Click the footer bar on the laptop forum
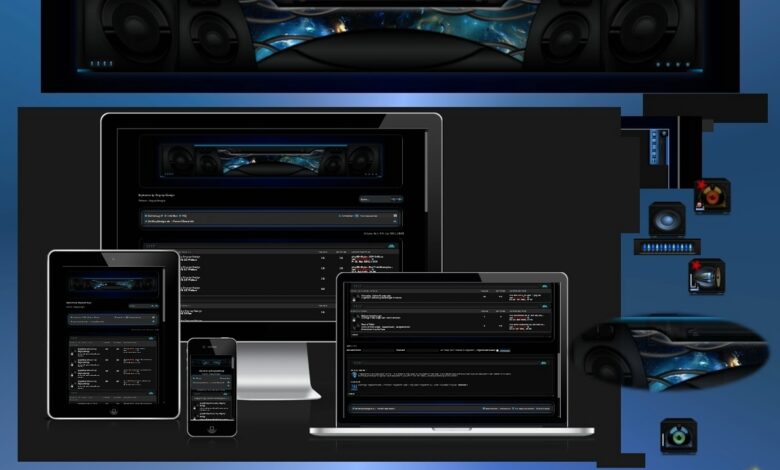 click(448, 408)
